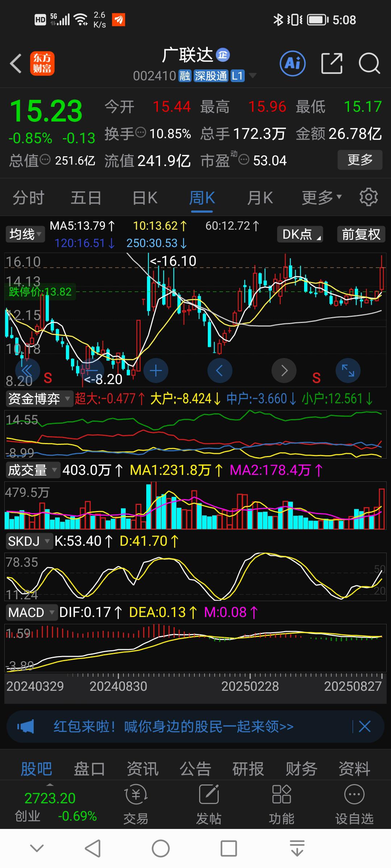Tap 总值 info circle icon
Image resolution: width=391 pixels, height=868 pixels.
45,159
